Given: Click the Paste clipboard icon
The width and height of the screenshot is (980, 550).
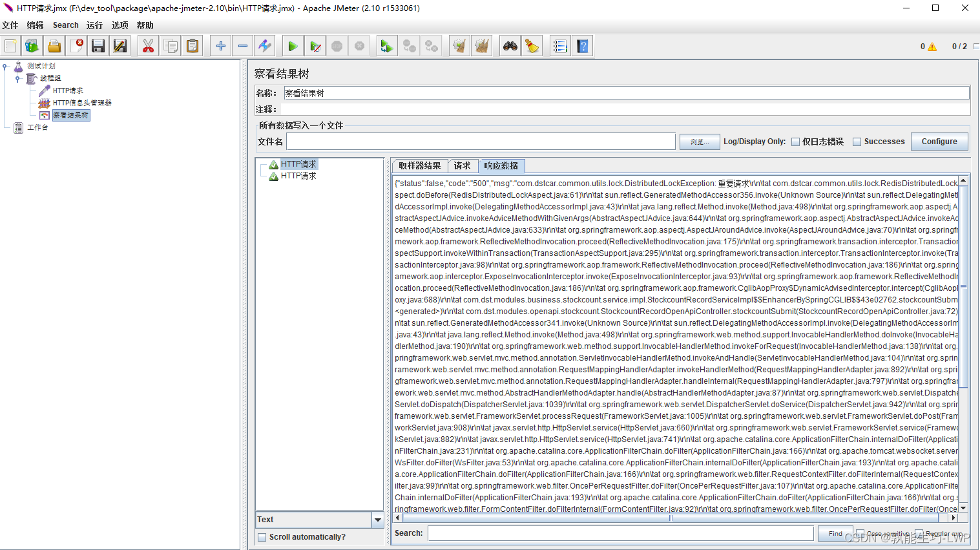Looking at the screenshot, I should coord(193,46).
